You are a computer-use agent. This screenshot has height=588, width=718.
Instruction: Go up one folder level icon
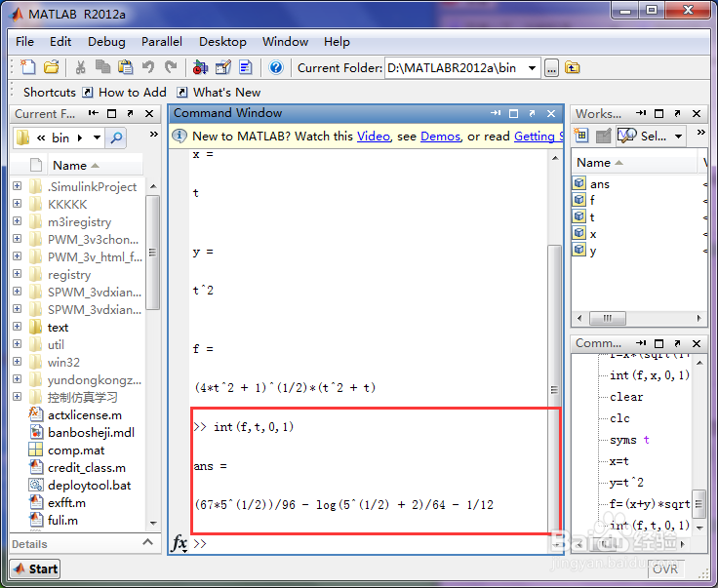(x=572, y=68)
